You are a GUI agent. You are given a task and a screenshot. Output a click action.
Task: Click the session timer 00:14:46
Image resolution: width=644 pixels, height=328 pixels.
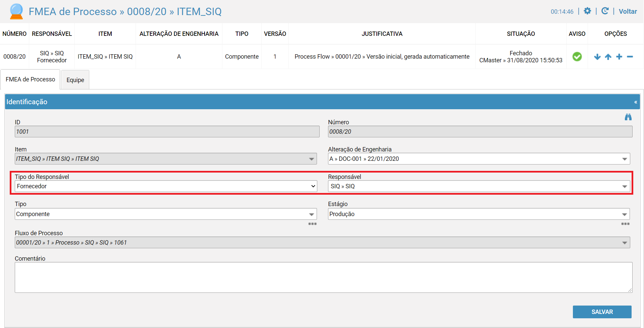click(562, 12)
